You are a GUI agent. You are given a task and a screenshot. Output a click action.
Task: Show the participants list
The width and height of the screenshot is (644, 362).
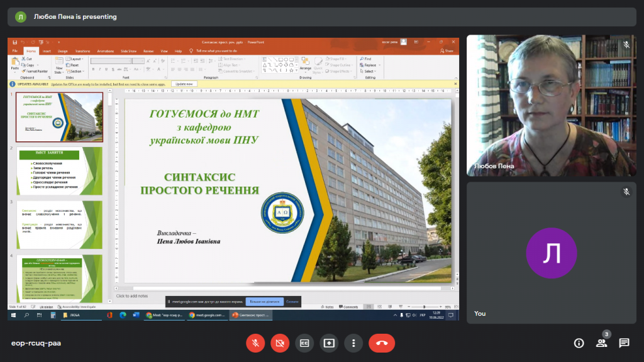[x=601, y=343]
